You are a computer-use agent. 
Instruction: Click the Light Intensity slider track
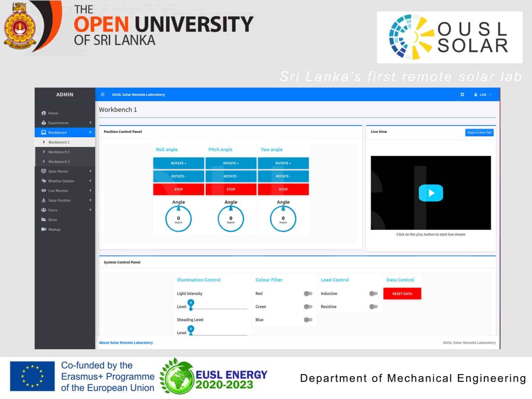click(x=219, y=309)
